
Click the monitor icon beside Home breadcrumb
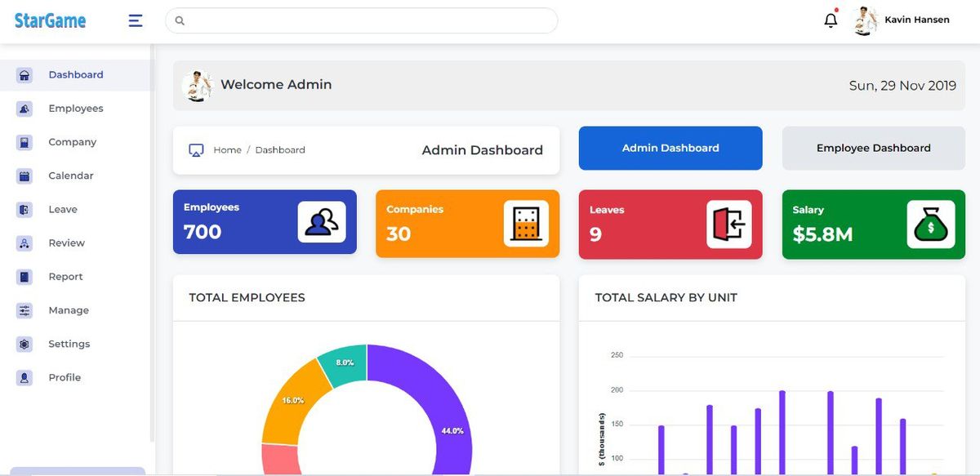[x=196, y=150]
